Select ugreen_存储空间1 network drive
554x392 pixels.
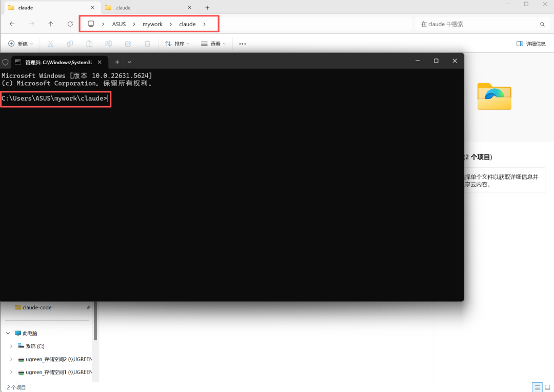tap(55, 372)
